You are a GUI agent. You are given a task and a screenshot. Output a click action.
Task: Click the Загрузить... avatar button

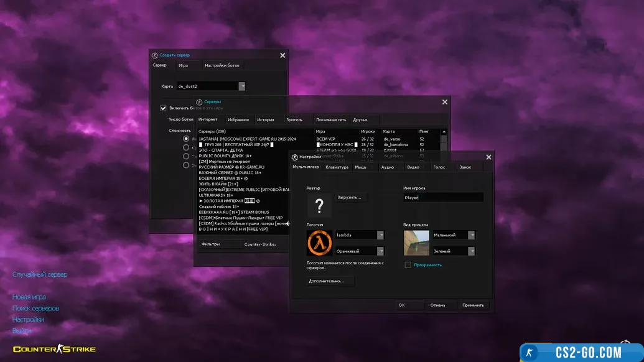(x=349, y=197)
